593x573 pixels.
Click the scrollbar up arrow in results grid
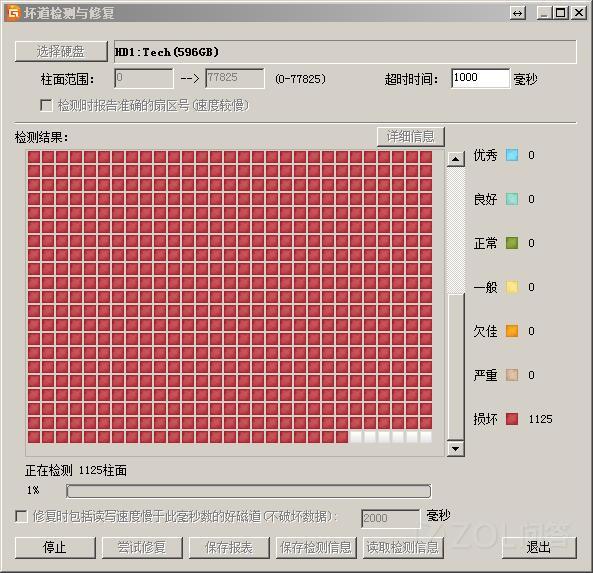tap(455, 159)
